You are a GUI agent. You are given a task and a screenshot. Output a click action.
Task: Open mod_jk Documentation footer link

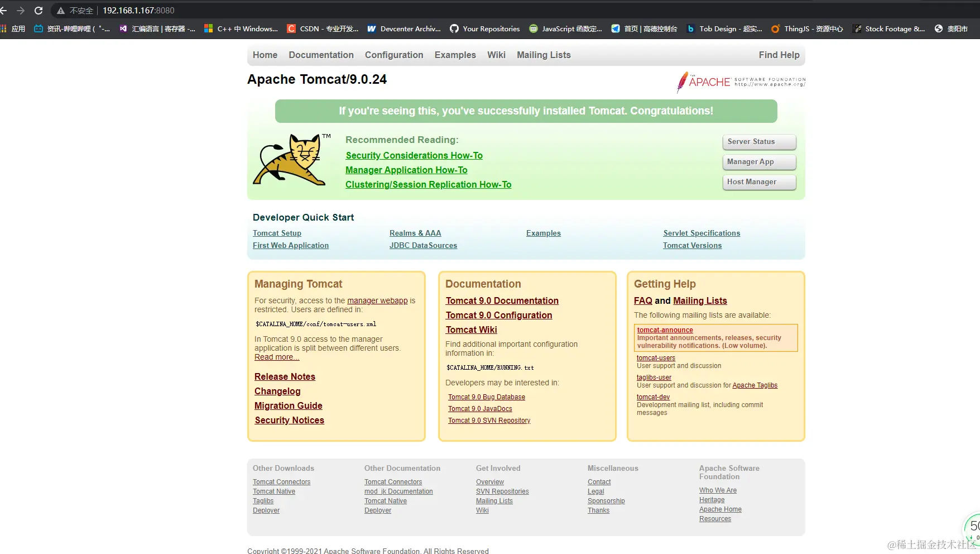coord(398,491)
